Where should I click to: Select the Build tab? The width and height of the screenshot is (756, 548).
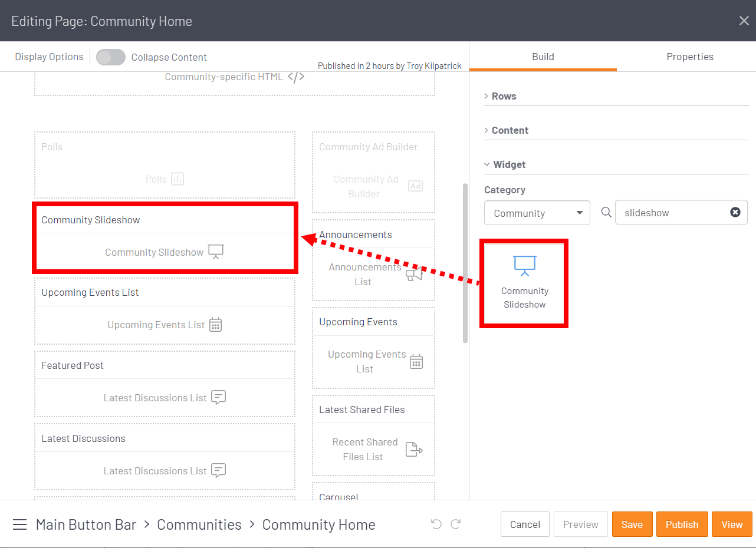543,57
